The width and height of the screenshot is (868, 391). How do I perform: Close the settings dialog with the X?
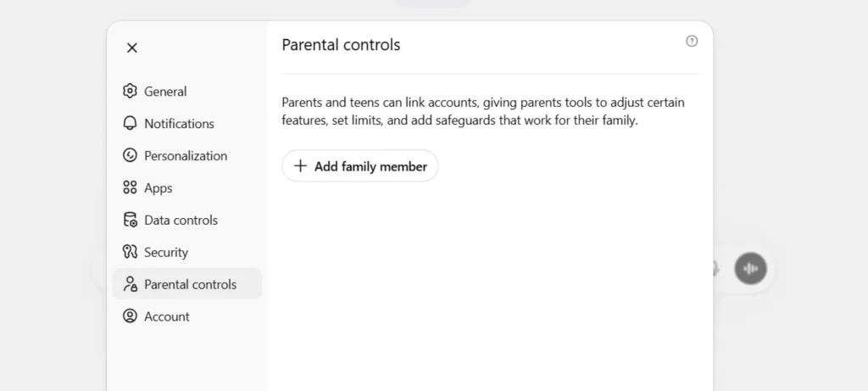pyautogui.click(x=132, y=47)
